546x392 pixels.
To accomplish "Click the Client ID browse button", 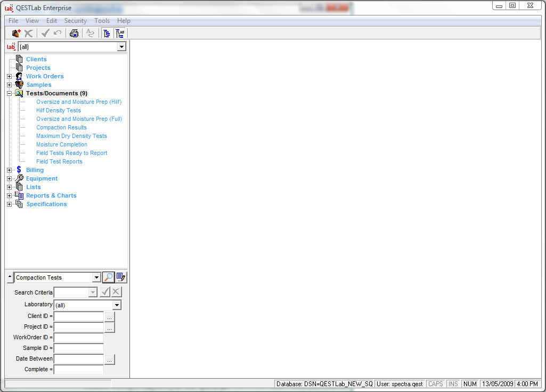I will click(x=110, y=316).
